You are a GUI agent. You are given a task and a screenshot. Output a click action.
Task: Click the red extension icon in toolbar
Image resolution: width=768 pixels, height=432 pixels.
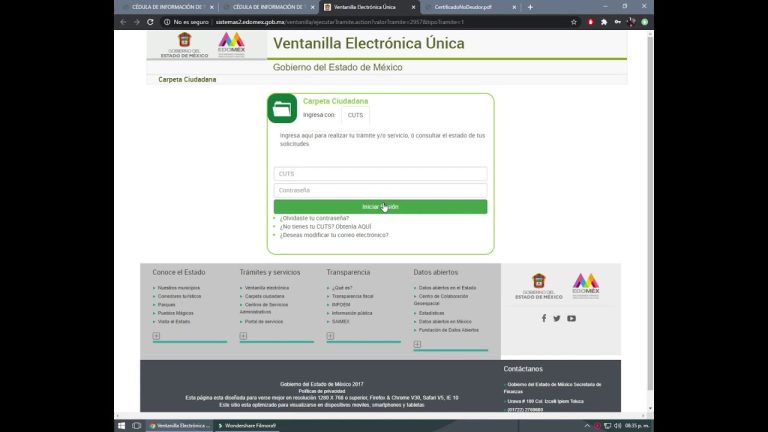click(x=591, y=22)
